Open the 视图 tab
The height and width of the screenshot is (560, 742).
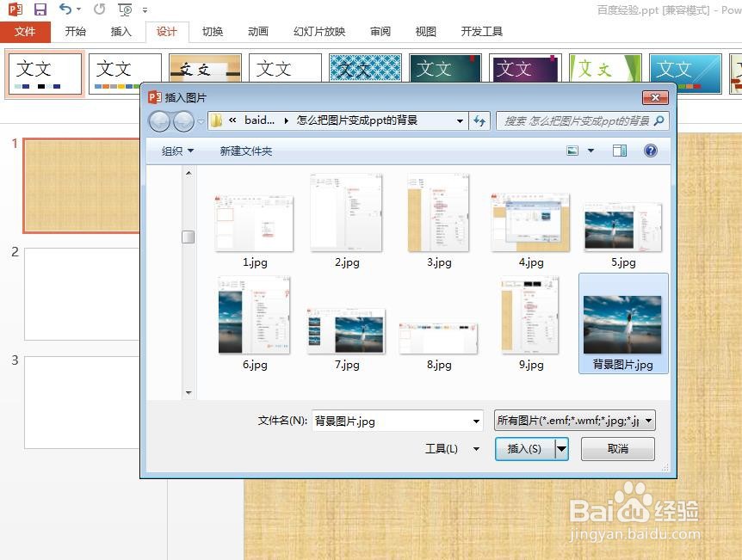pyautogui.click(x=425, y=32)
